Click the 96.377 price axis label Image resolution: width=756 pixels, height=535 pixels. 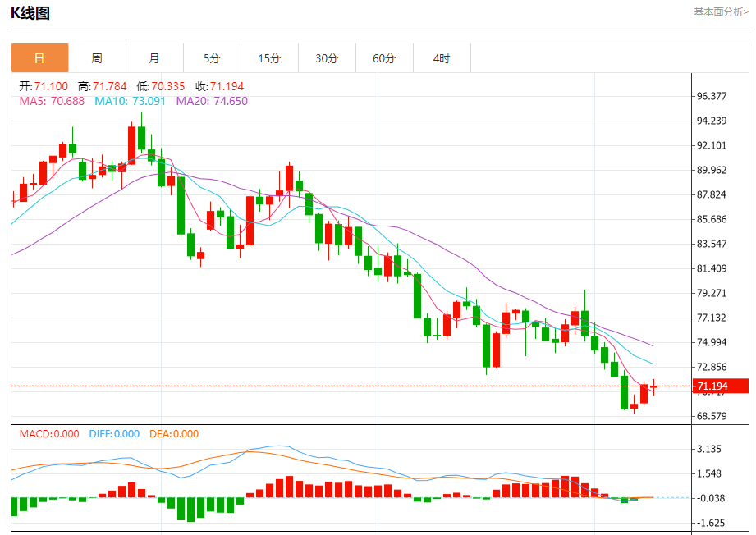click(x=712, y=96)
